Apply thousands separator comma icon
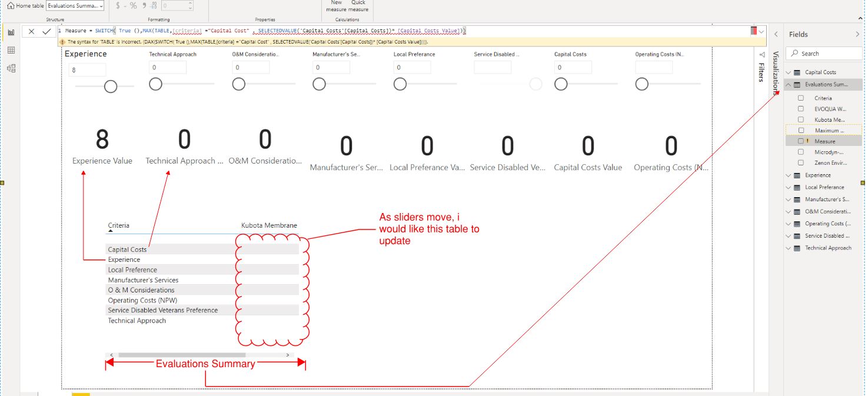The height and width of the screenshot is (396, 868). coord(144,5)
